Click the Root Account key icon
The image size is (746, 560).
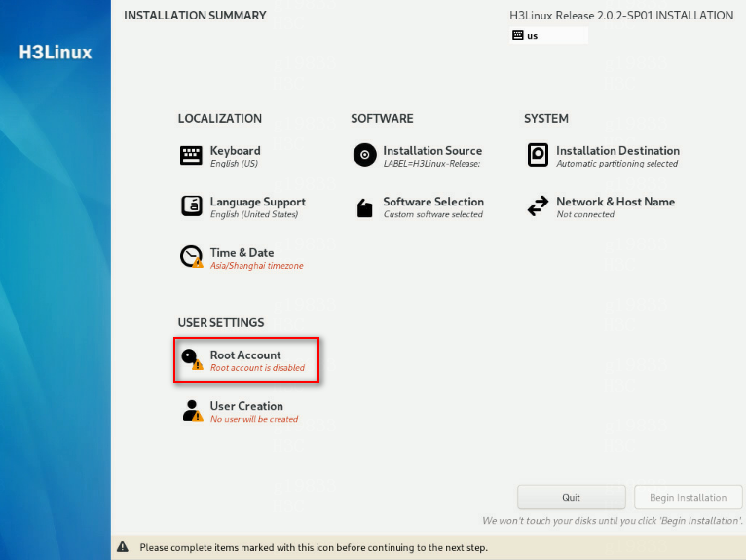[x=192, y=359]
